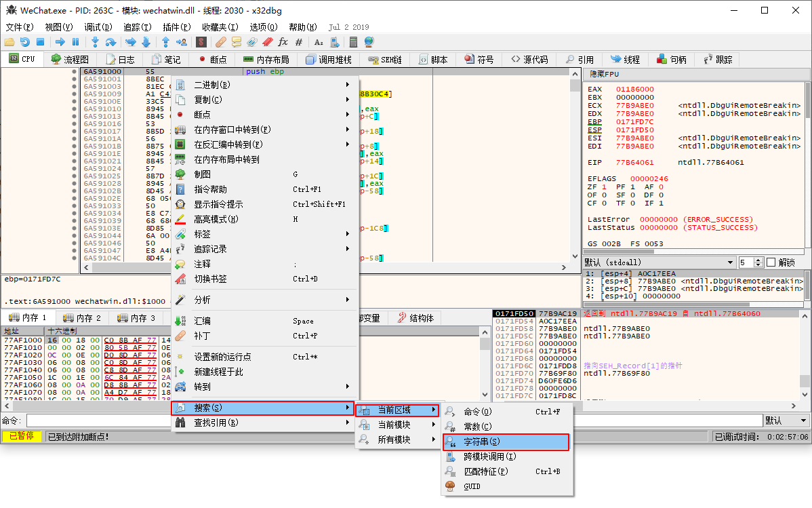Open the Scylla plugin icon
Image resolution: width=812 pixels, height=508 pixels.
click(201, 42)
